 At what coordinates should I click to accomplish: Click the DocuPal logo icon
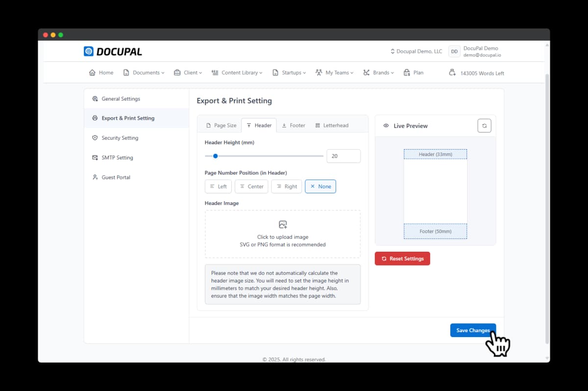tap(89, 52)
